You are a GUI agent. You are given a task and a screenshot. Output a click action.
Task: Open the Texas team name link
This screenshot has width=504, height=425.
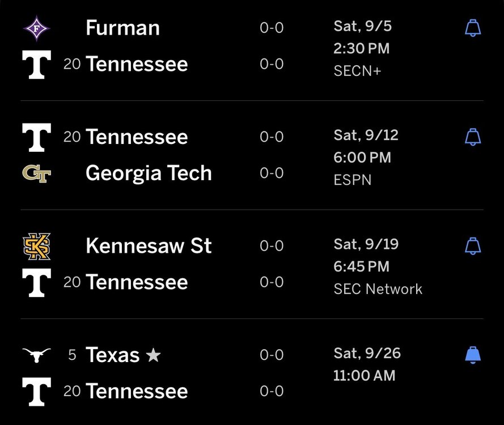pyautogui.click(x=112, y=355)
